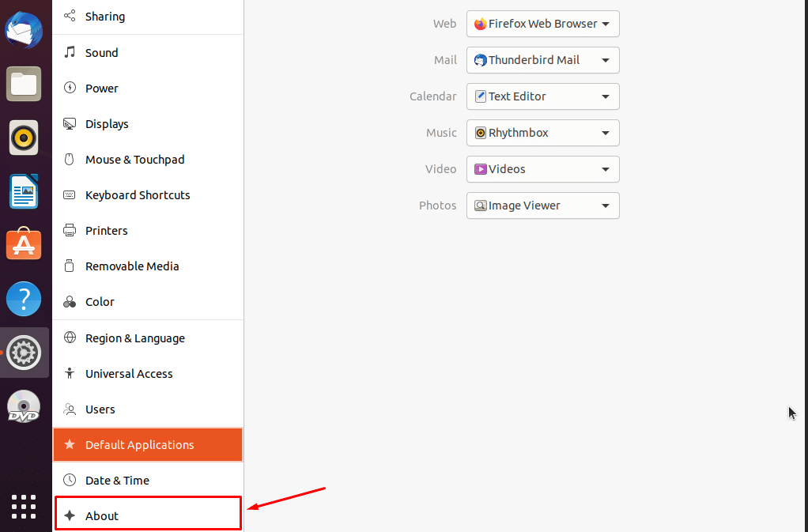Launch Files from the dock
The width and height of the screenshot is (808, 532).
point(24,84)
